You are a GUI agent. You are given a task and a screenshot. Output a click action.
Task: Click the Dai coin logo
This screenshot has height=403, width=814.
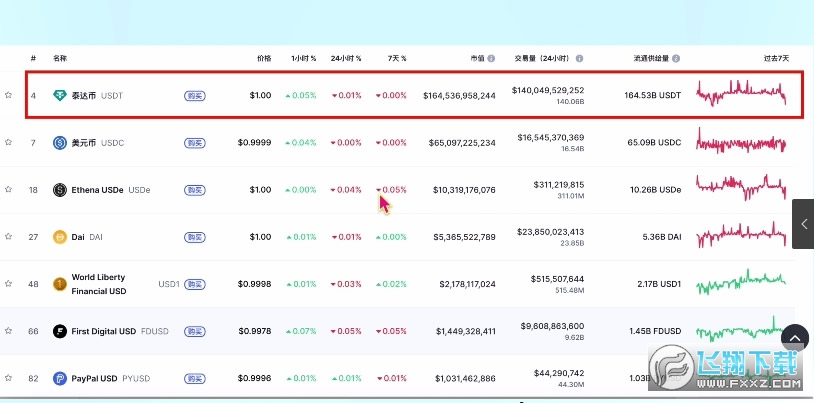pos(60,237)
